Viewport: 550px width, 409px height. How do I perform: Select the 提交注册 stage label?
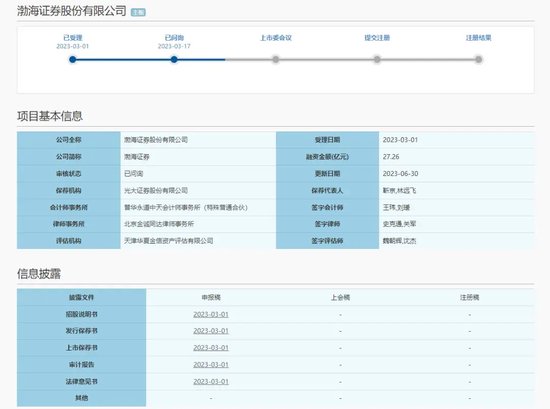pos(377,38)
